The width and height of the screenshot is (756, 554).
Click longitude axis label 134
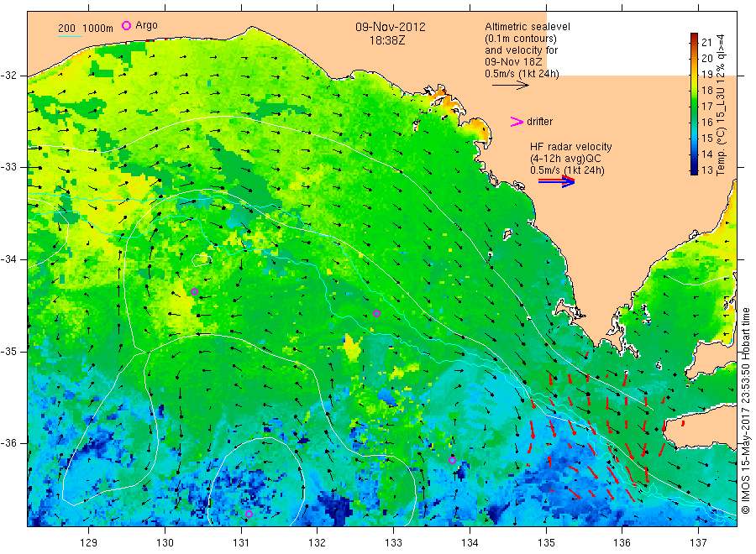tap(470, 543)
